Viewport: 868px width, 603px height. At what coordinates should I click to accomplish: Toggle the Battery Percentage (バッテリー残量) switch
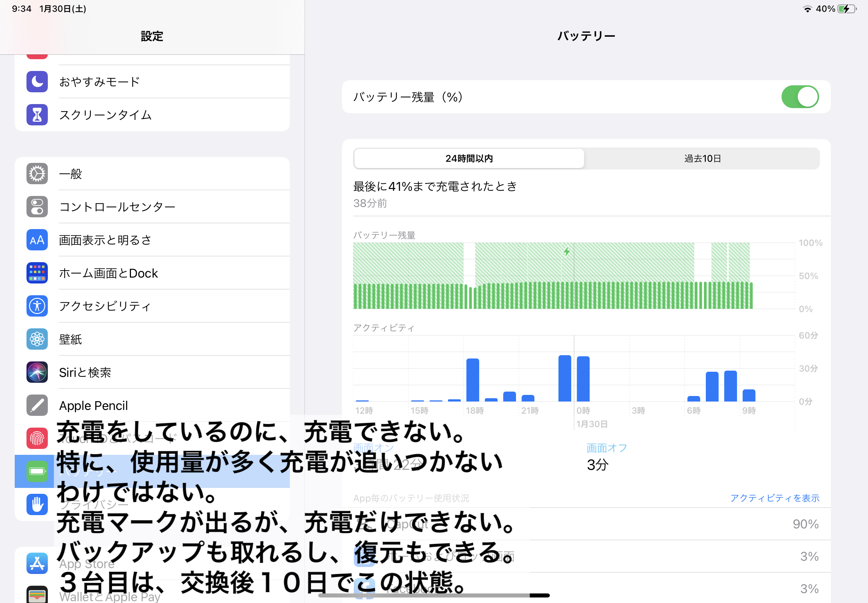tap(800, 97)
